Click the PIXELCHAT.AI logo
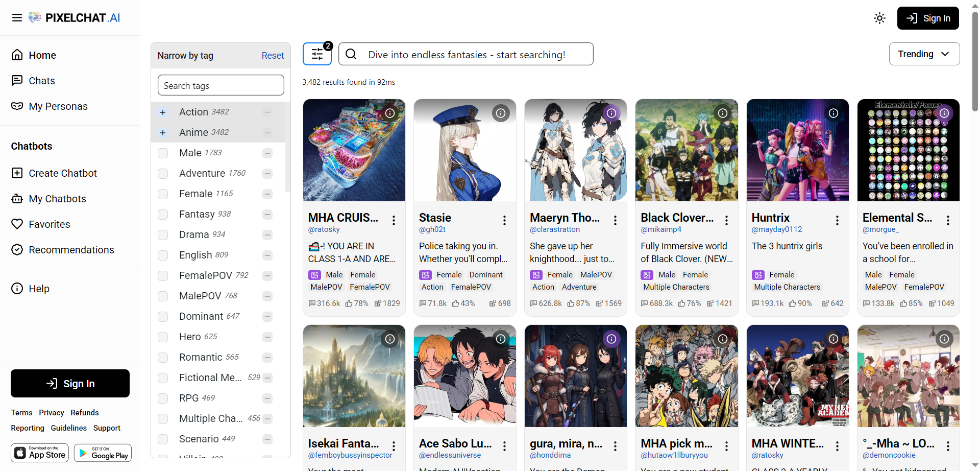 (x=74, y=18)
